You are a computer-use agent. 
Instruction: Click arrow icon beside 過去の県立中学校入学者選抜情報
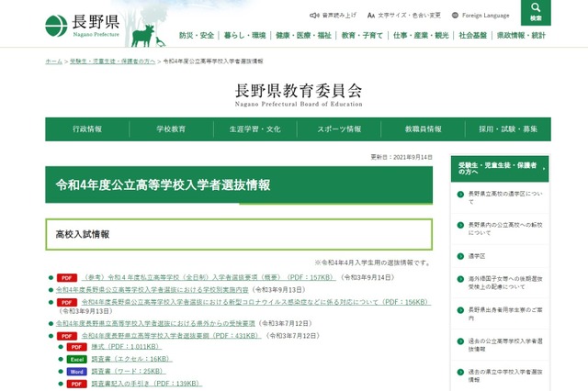pos(460,373)
